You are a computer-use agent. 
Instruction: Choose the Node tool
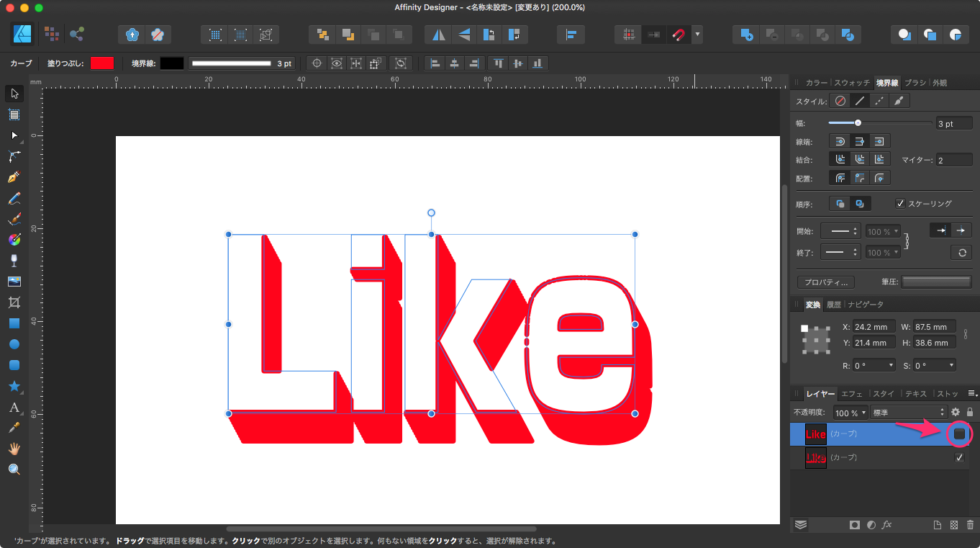(14, 135)
